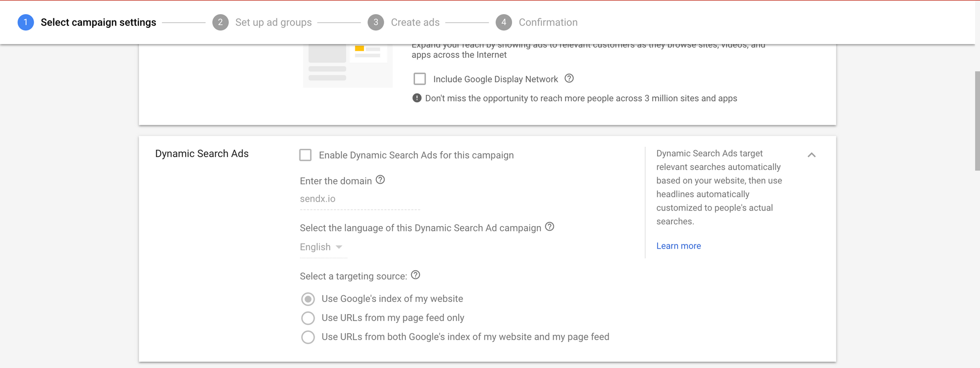The height and width of the screenshot is (368, 980).
Task: Click the help icon next to Enter the domain
Action: coord(380,180)
